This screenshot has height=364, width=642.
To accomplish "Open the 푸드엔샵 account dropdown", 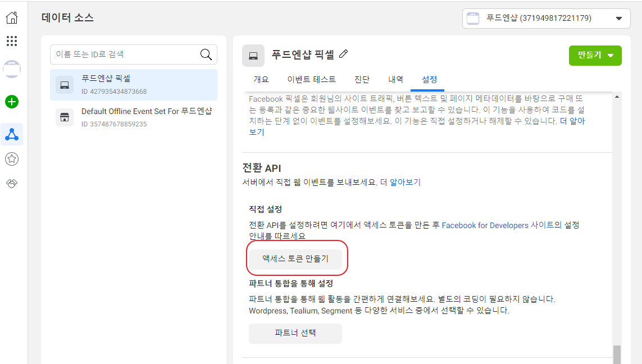I will point(546,19).
